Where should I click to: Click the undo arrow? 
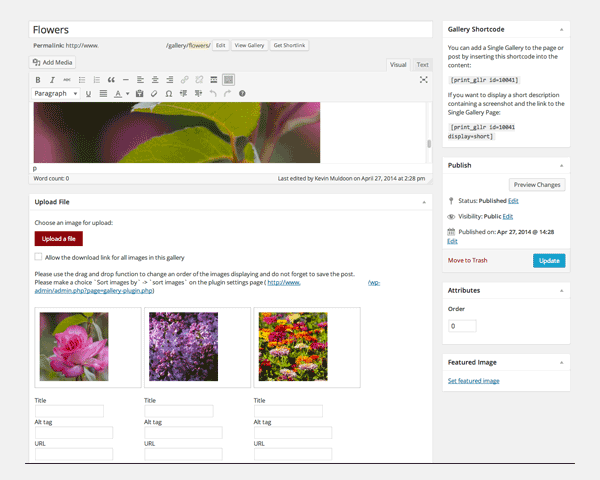coord(213,93)
